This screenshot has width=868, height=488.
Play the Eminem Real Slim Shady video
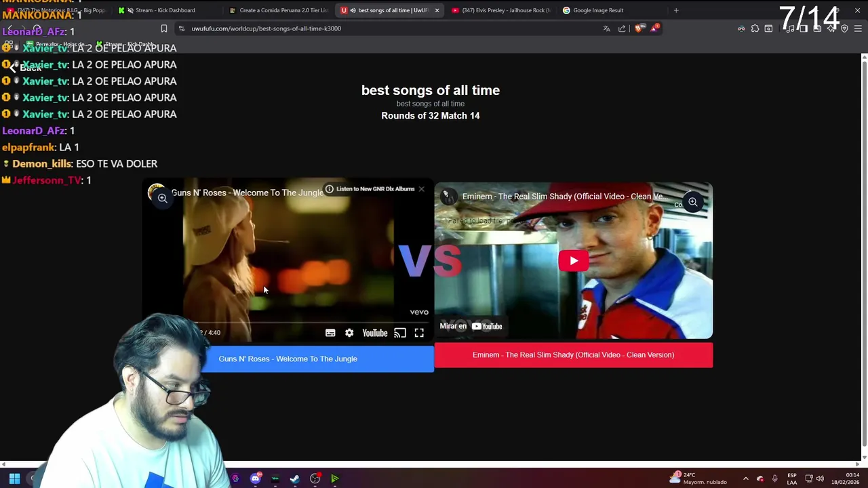tap(574, 261)
